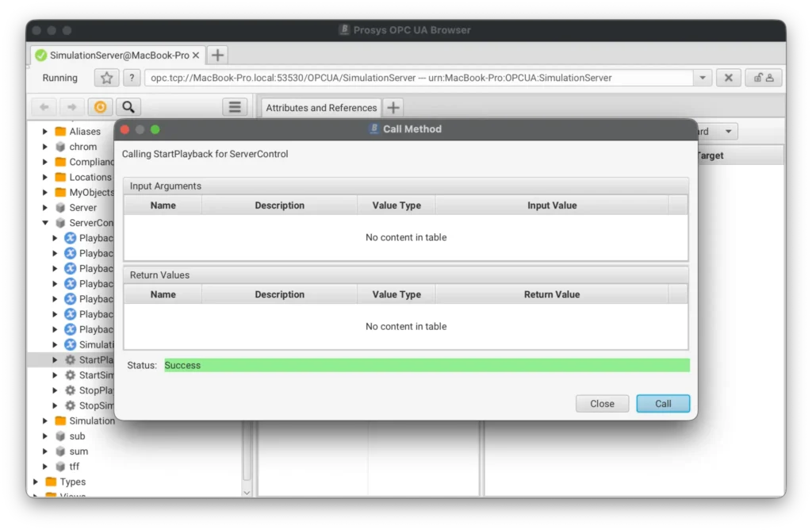Click the Calling StartPlayback for ServerControl text

point(205,154)
